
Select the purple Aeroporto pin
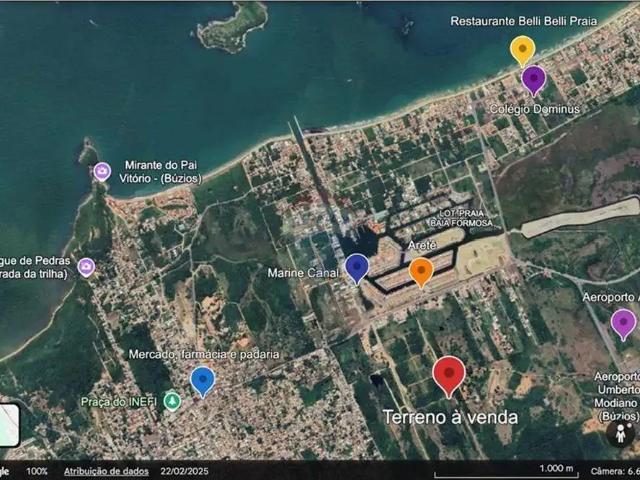click(623, 324)
